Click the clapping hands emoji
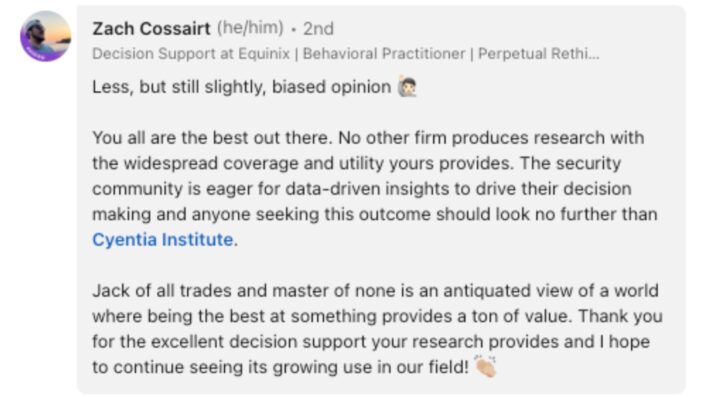Screen dimensions: 705x397 click(485, 366)
